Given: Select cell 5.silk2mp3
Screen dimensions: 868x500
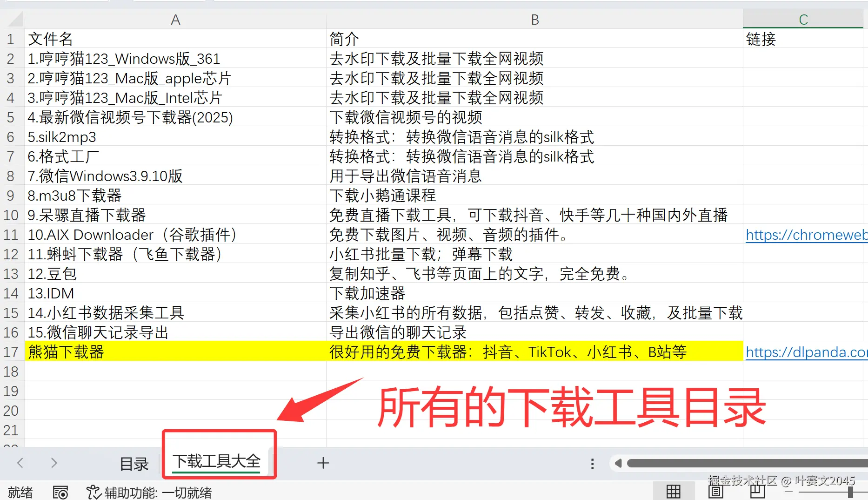Looking at the screenshot, I should click(x=175, y=137).
